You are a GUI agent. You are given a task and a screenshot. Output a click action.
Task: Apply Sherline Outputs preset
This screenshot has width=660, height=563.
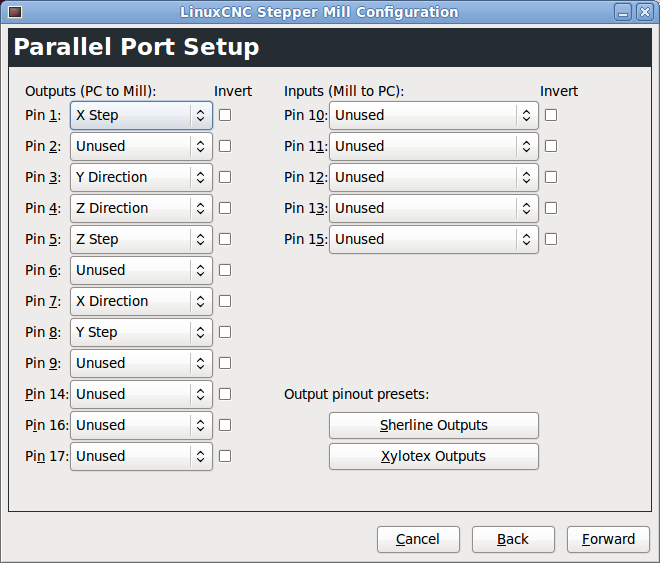tap(433, 425)
